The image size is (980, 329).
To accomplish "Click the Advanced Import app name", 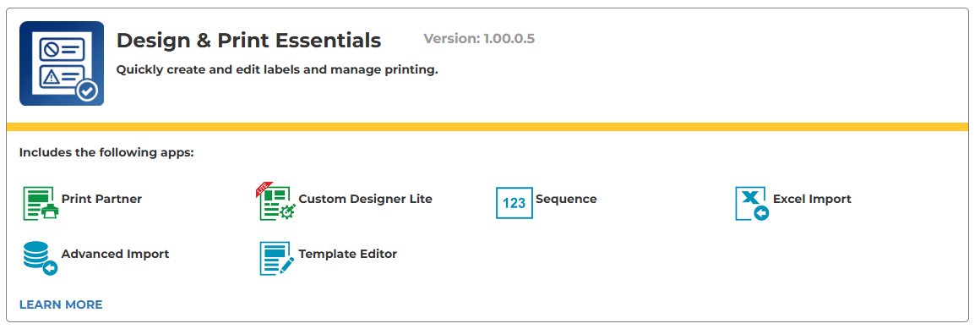I will (x=115, y=254).
